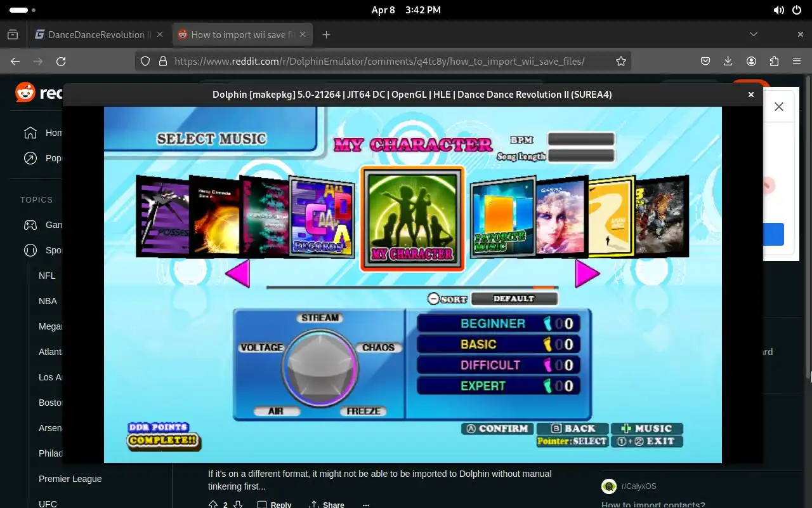Click the tracking protection shield icon
812x508 pixels.
pyautogui.click(x=145, y=61)
